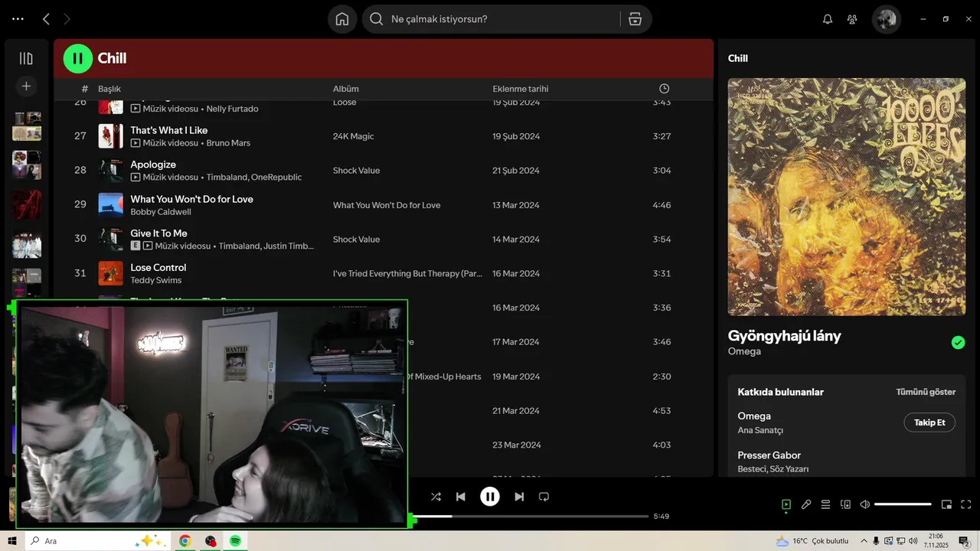This screenshot has height=551, width=980.
Task: Click Takip Et button for Omega
Action: point(929,422)
